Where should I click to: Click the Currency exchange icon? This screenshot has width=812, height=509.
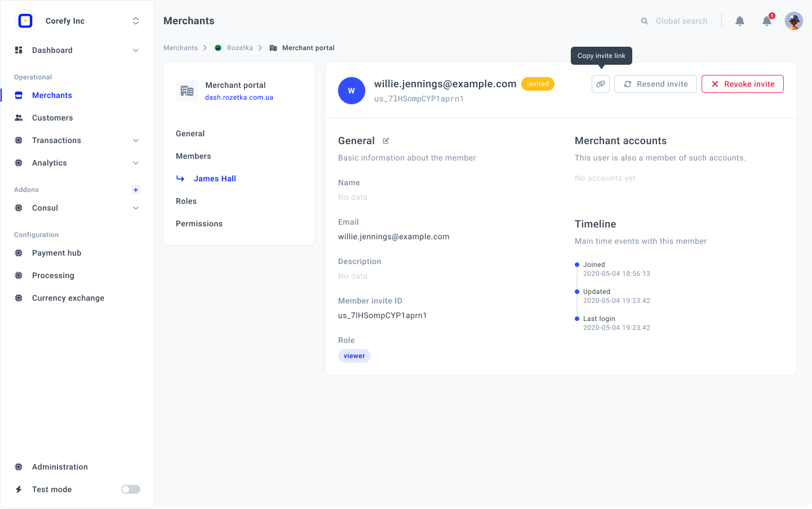(19, 298)
